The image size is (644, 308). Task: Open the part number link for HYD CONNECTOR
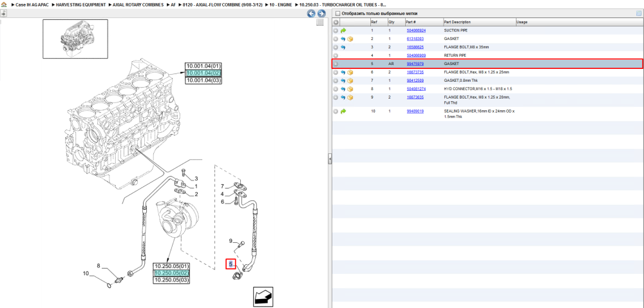416,89
